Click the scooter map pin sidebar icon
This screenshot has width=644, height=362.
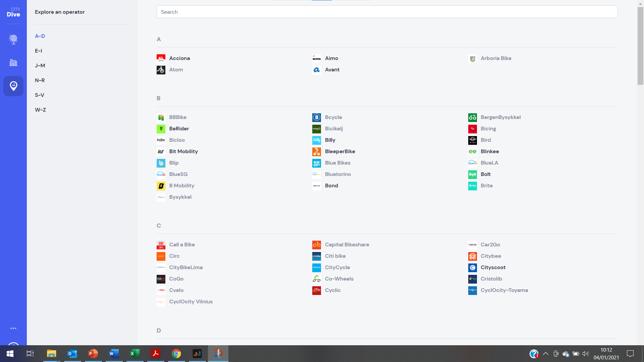point(13,86)
